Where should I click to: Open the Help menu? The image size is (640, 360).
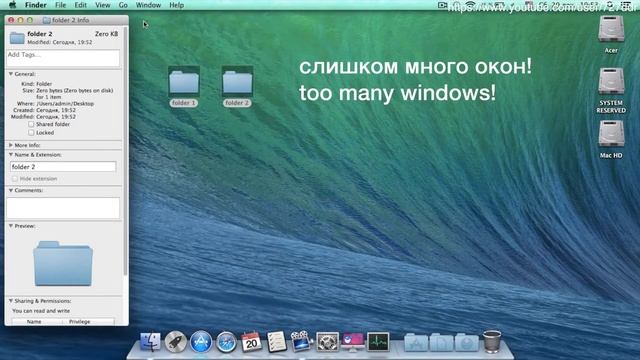pyautogui.click(x=176, y=5)
